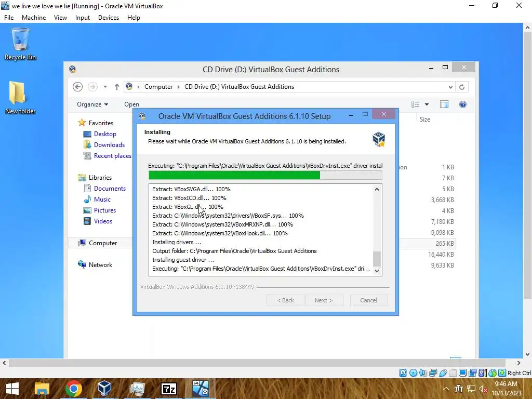Open the Input menu
Viewport: 532px width, 399px height.
point(83,18)
